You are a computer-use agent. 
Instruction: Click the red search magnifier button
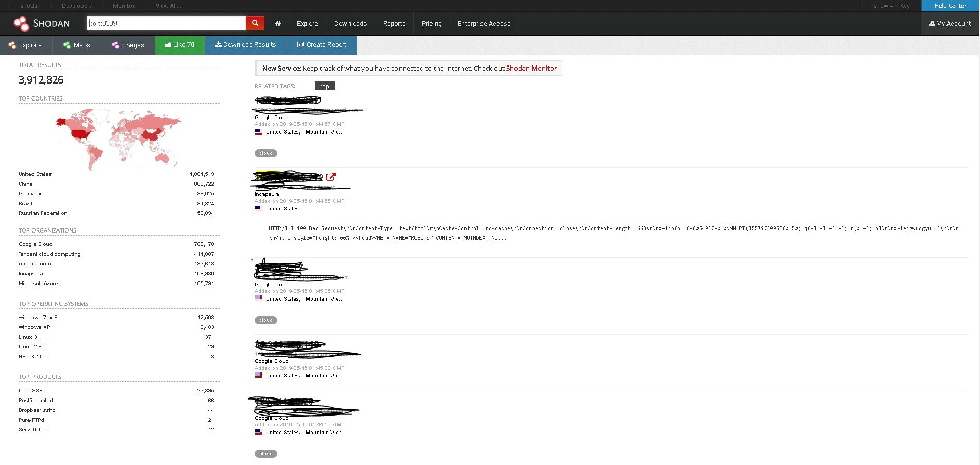tap(255, 23)
